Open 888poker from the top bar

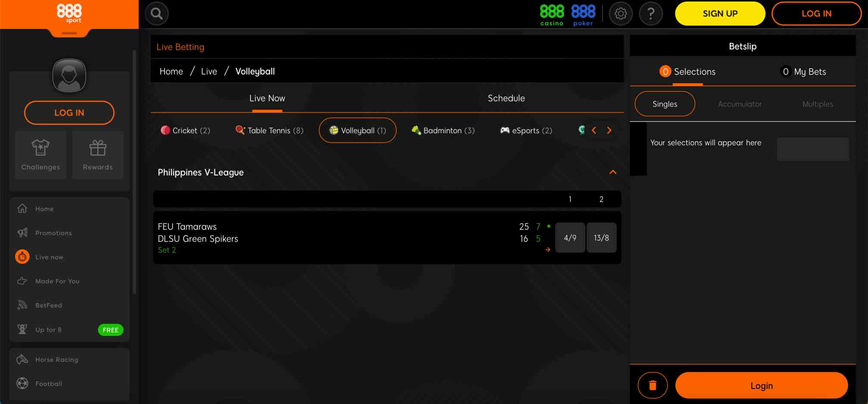(x=583, y=13)
